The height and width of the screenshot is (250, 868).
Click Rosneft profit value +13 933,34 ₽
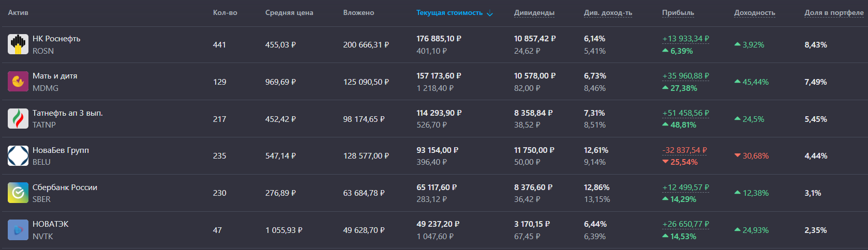[x=685, y=39]
